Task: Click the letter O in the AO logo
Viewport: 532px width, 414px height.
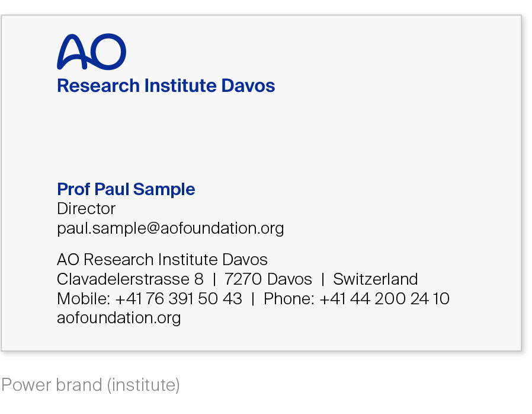Action: pos(109,52)
